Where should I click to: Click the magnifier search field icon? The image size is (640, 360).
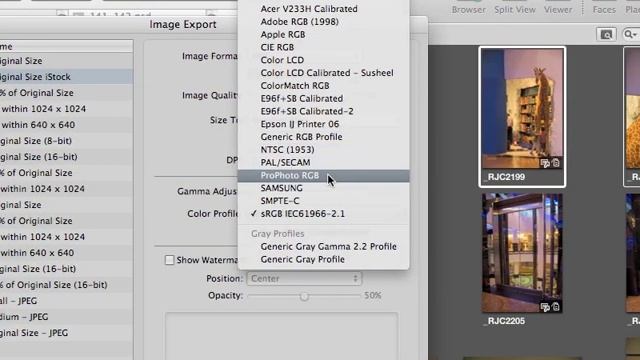[630, 35]
